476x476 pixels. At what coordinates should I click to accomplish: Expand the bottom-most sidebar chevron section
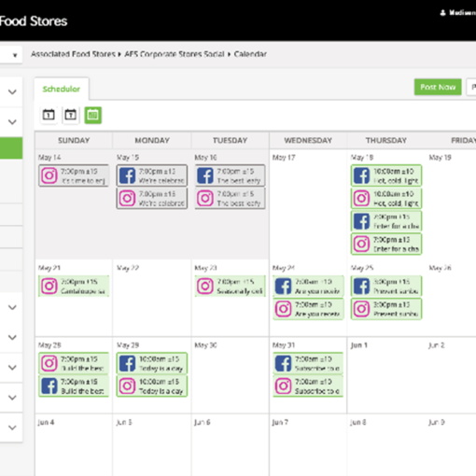pyautogui.click(x=12, y=427)
